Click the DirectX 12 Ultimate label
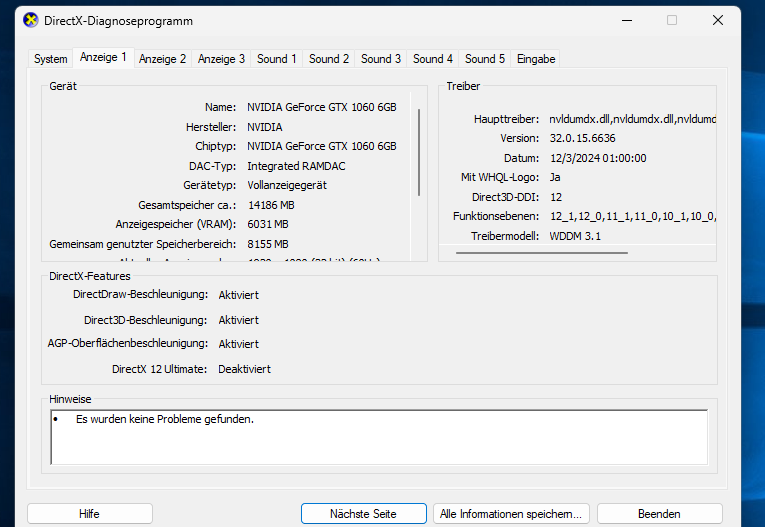Screen dimensions: 765x527 pos(160,369)
